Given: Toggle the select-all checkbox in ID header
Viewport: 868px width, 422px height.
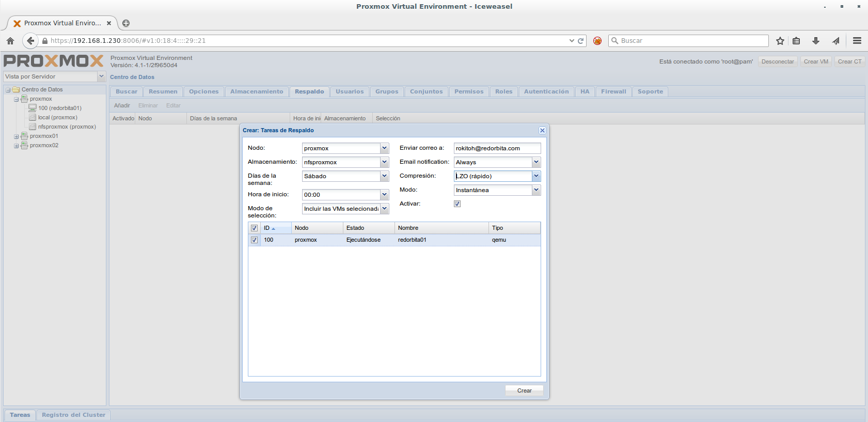Looking at the screenshot, I should (x=254, y=228).
